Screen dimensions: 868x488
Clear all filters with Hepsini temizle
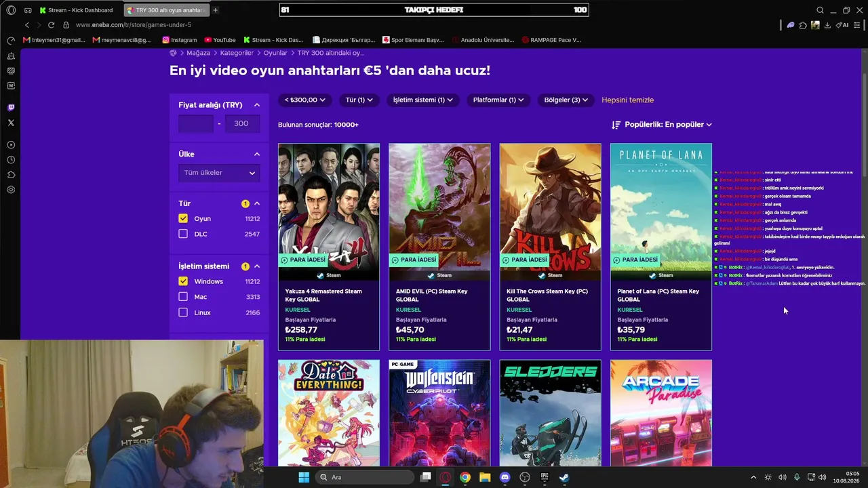tap(628, 100)
